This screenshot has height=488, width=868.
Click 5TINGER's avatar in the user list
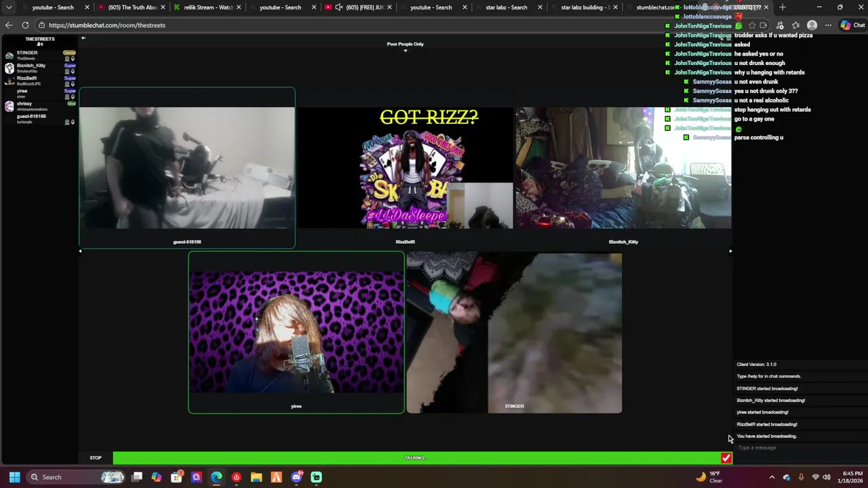[x=9, y=56]
